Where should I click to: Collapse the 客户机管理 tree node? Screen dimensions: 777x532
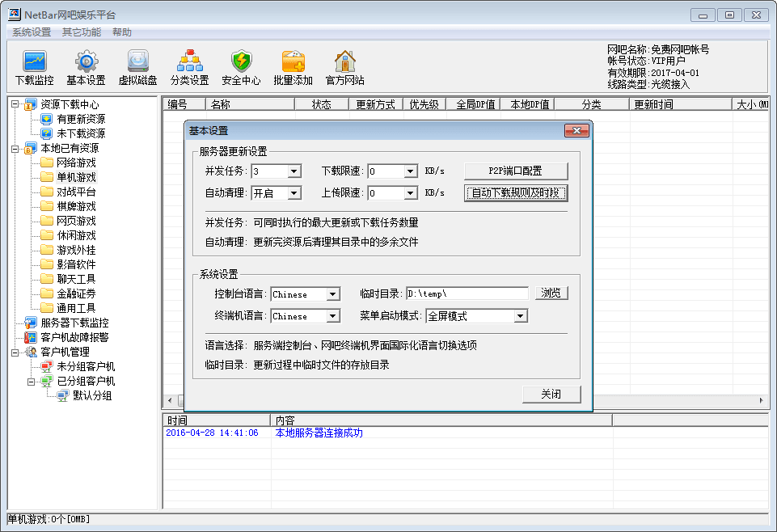[x=15, y=352]
